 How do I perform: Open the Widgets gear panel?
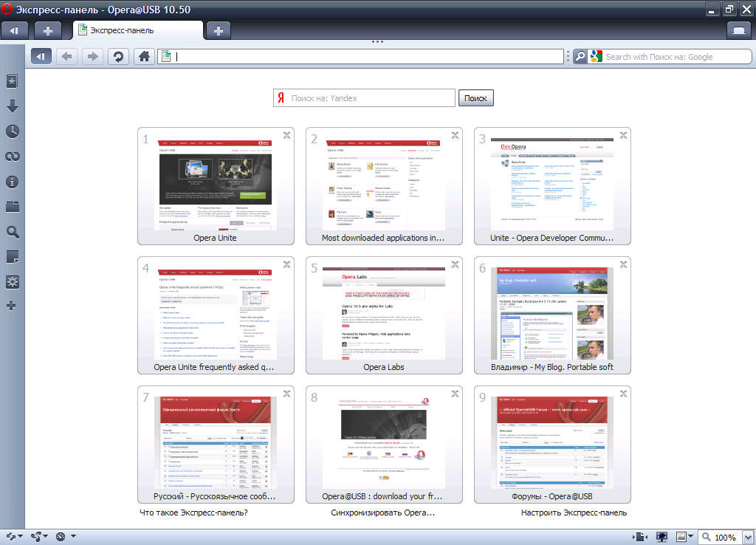coord(13,281)
